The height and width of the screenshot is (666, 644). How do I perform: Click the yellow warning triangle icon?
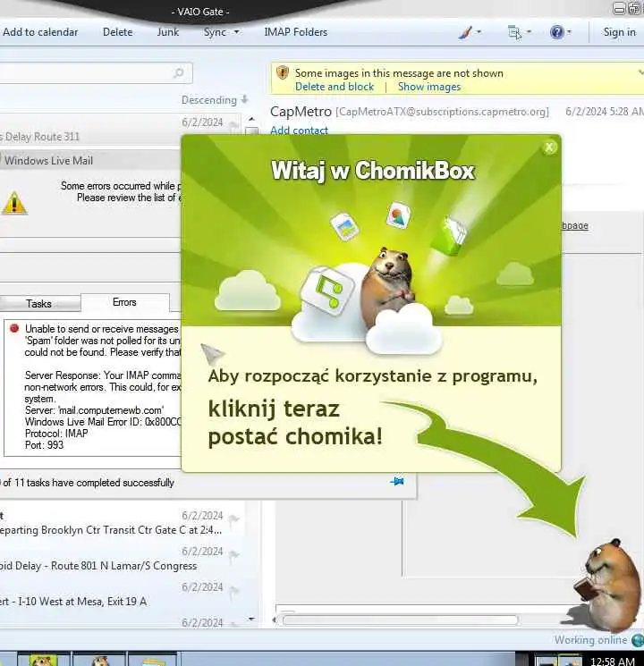click(x=14, y=203)
